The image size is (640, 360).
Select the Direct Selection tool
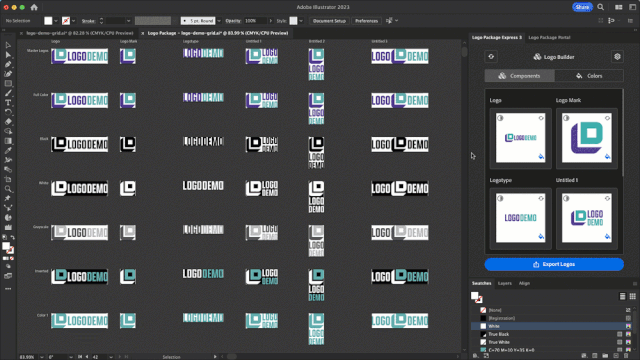pyautogui.click(x=8, y=55)
